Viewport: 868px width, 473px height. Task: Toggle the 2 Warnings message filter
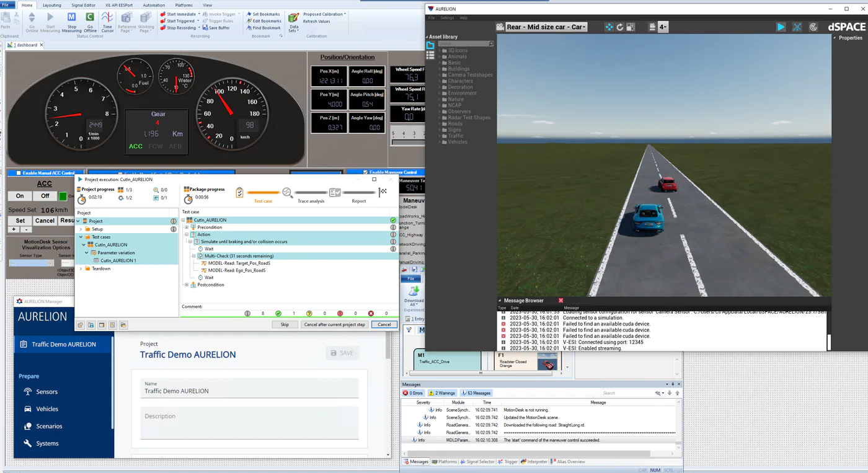click(441, 393)
